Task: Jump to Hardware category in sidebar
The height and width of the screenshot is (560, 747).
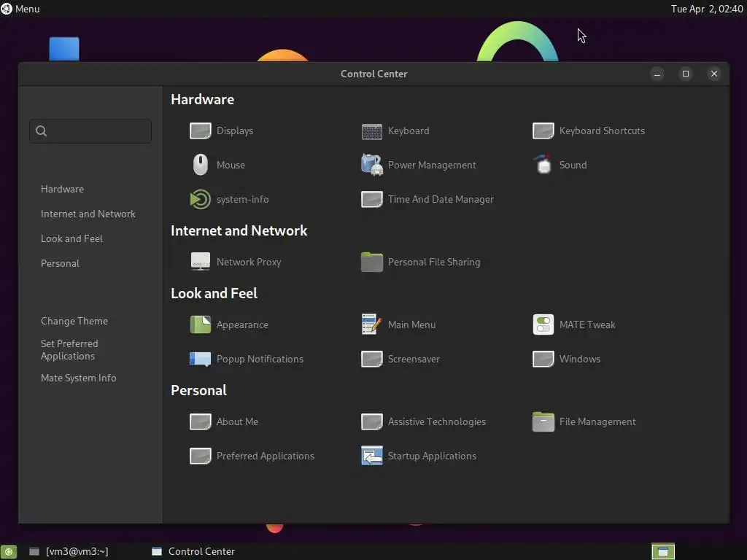Action: tap(63, 189)
